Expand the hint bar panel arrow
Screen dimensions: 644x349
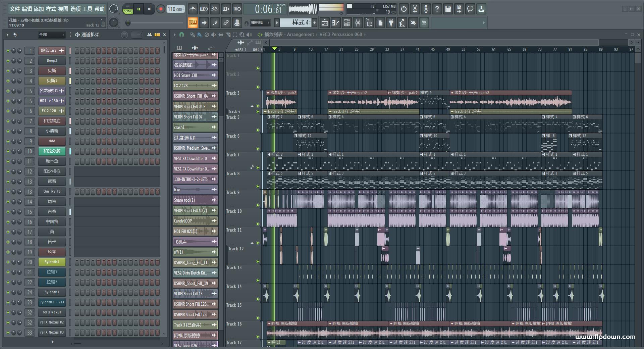pyautogui.click(x=484, y=23)
